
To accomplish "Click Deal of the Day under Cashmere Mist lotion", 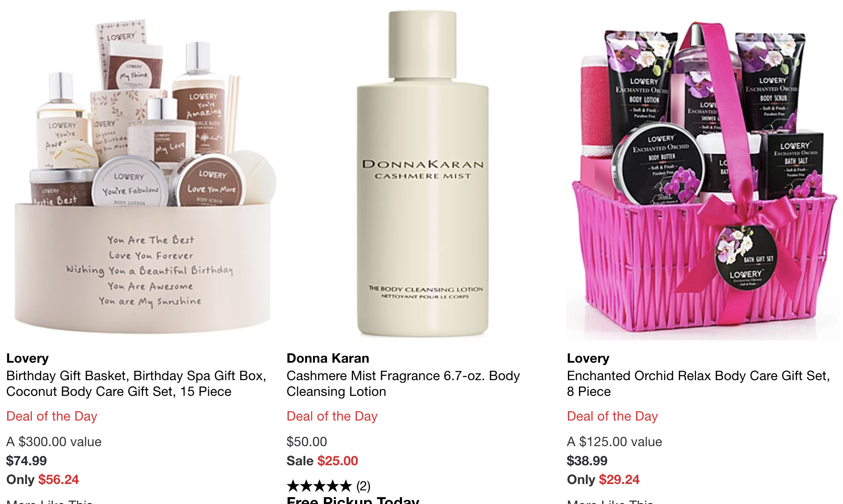I will pyautogui.click(x=332, y=416).
